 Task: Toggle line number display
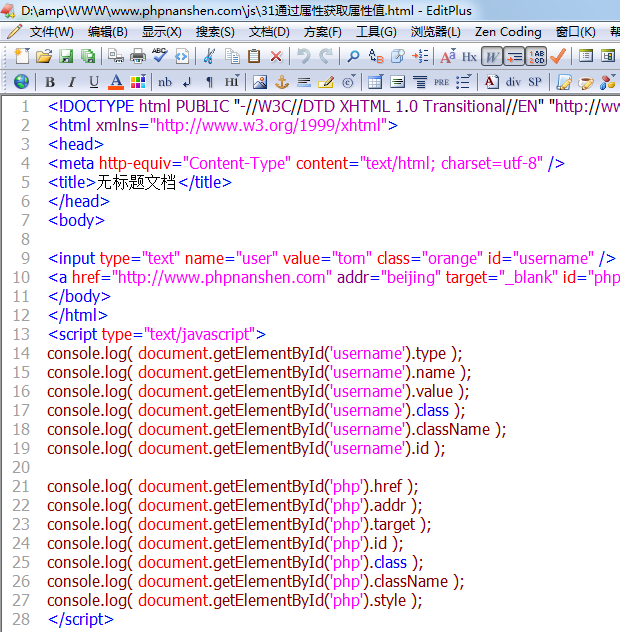tap(536, 56)
